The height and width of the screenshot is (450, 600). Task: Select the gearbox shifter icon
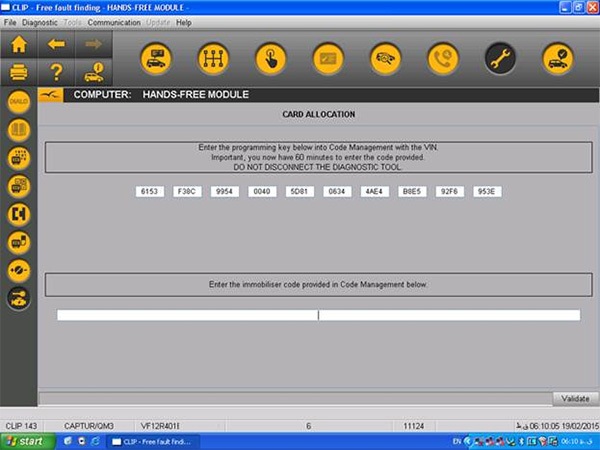[213, 58]
